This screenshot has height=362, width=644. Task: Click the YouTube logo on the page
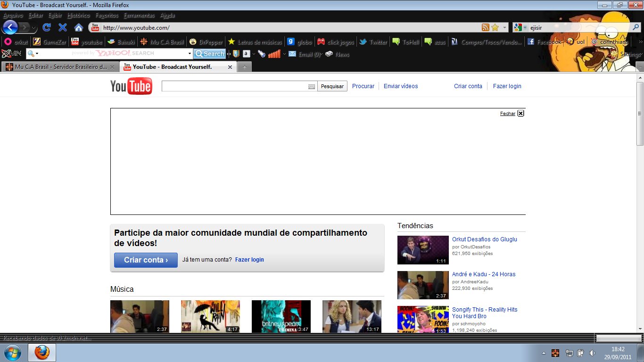pos(131,86)
